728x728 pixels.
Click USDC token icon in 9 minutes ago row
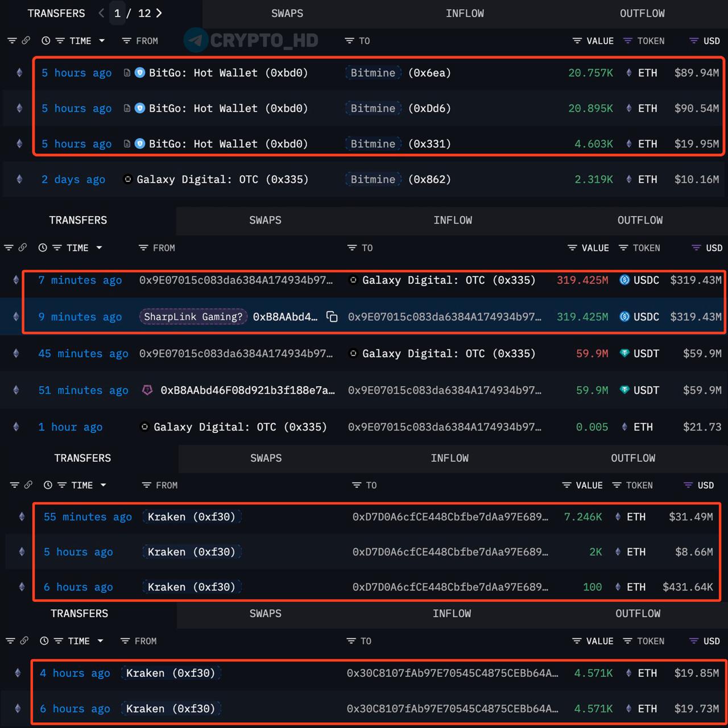[624, 317]
